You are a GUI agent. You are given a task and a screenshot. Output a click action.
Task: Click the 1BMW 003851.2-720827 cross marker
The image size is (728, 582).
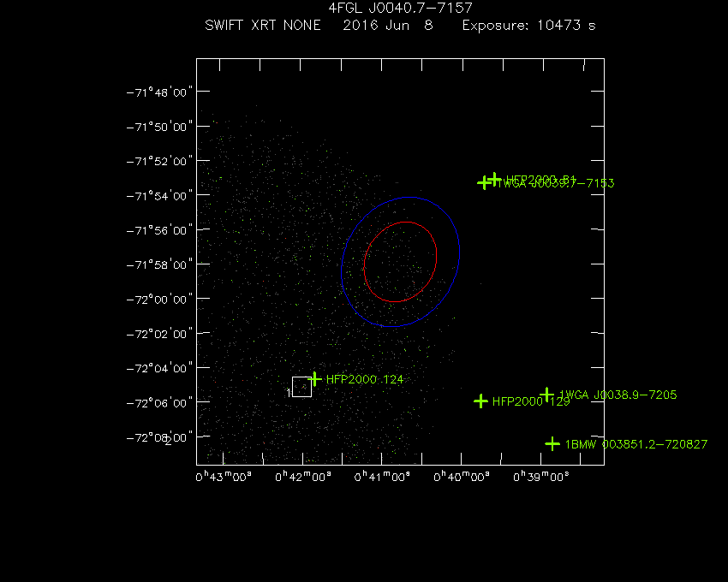tap(552, 443)
